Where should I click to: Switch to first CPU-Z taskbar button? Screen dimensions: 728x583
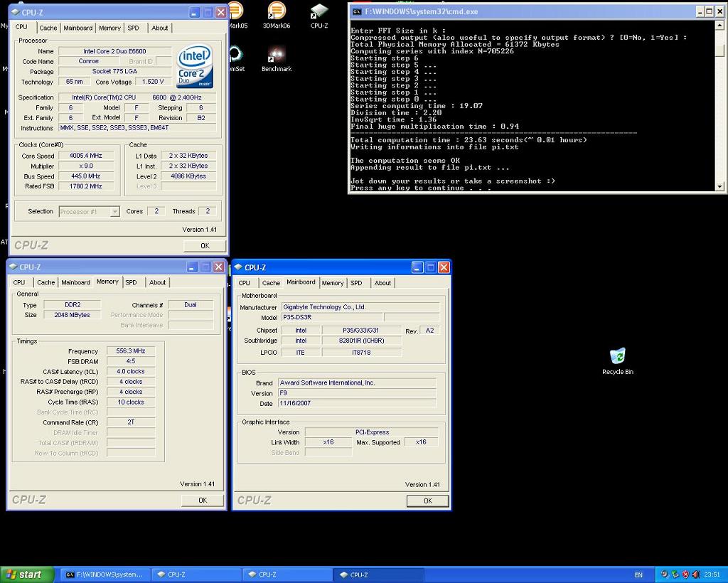click(196, 574)
